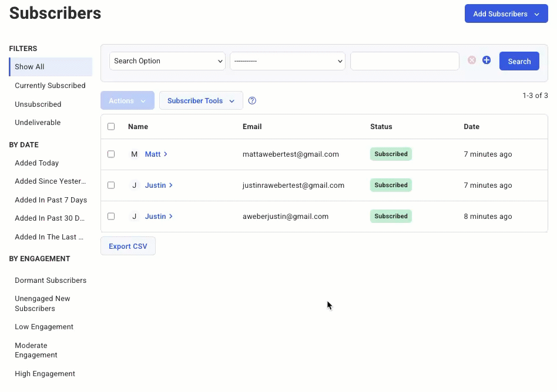Open the Search Option dropdown

pyautogui.click(x=167, y=61)
